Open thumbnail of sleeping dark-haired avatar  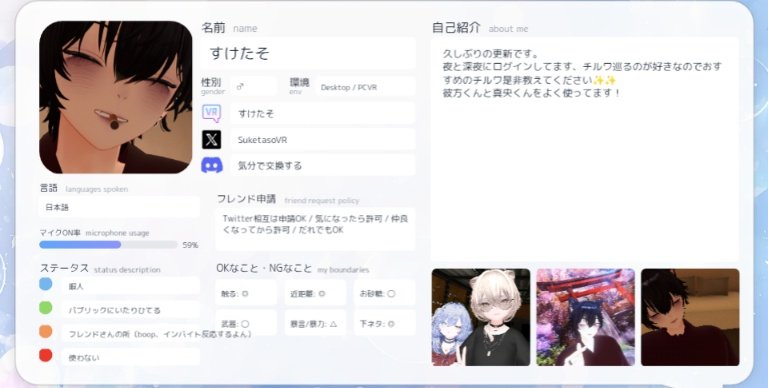pyautogui.click(x=690, y=317)
